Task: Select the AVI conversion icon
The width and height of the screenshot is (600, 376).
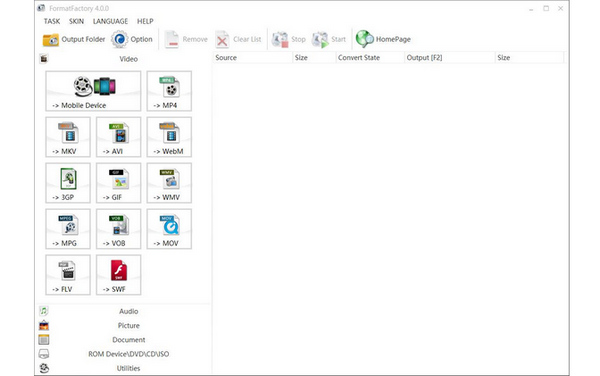Action: coord(119,137)
